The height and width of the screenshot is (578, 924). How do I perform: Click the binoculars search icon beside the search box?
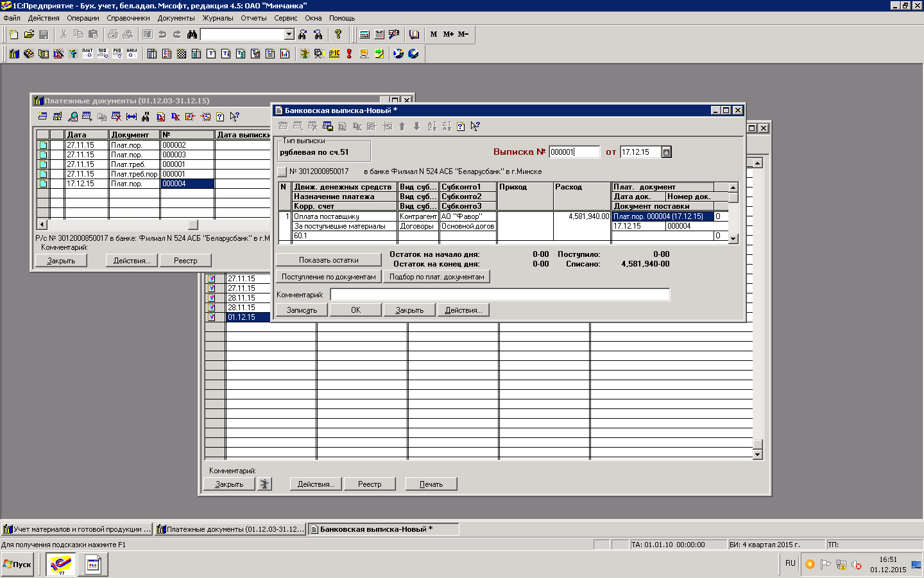(191, 34)
